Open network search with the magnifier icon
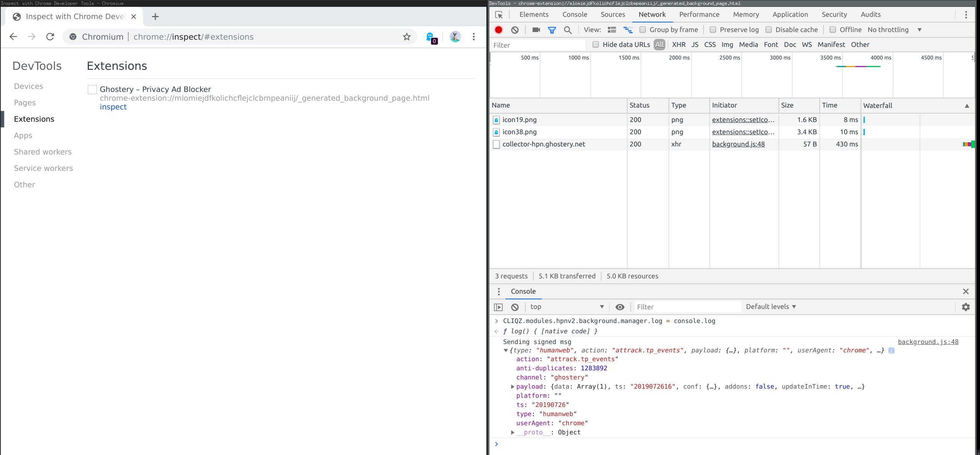Viewport: 980px width, 455px height. (568, 30)
